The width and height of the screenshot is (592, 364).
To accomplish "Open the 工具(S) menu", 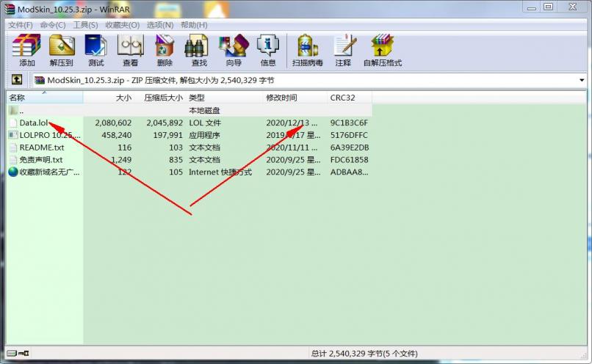I will pos(85,25).
